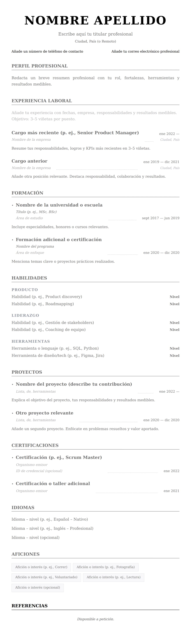Click the most recent job title
Screen dimensions: 191x644
(x=75, y=133)
